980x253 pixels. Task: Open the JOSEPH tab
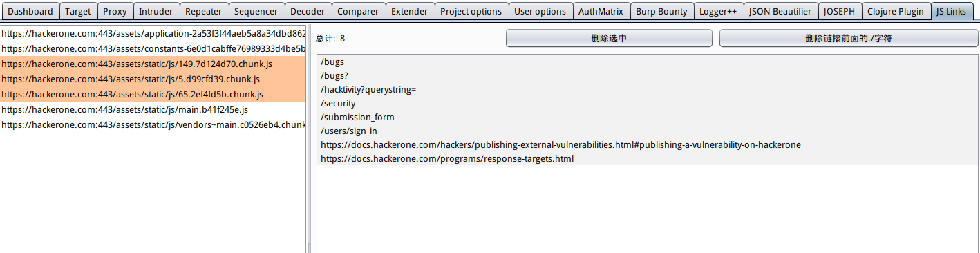tap(840, 11)
